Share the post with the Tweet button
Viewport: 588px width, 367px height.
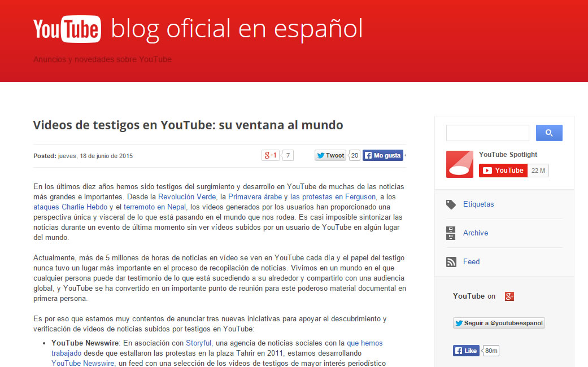point(329,155)
